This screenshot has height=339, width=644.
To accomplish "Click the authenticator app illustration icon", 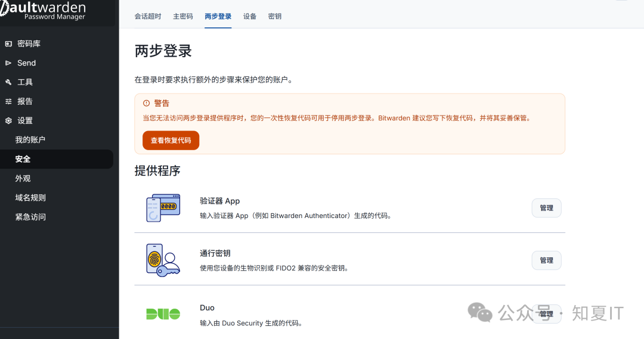I will coord(163,208).
